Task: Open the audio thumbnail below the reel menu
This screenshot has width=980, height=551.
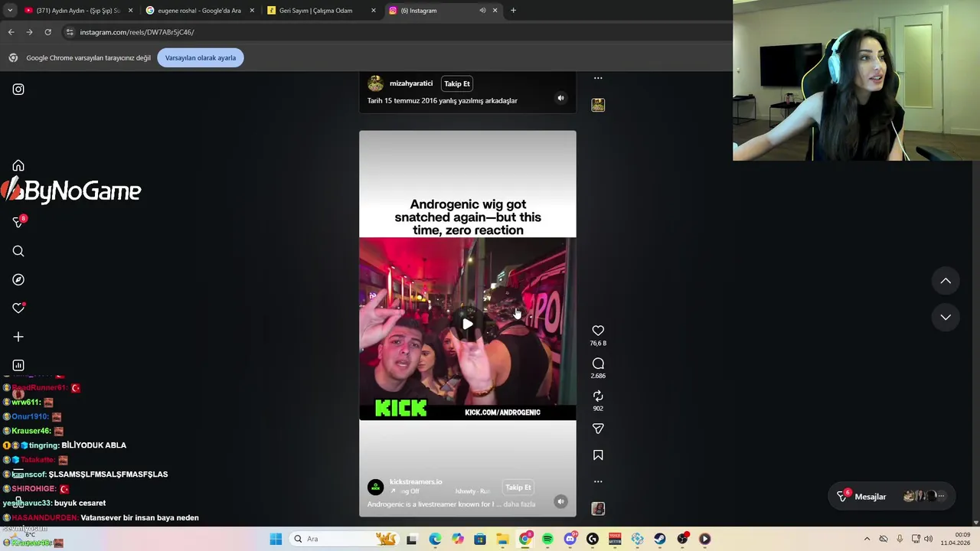Action: (598, 509)
